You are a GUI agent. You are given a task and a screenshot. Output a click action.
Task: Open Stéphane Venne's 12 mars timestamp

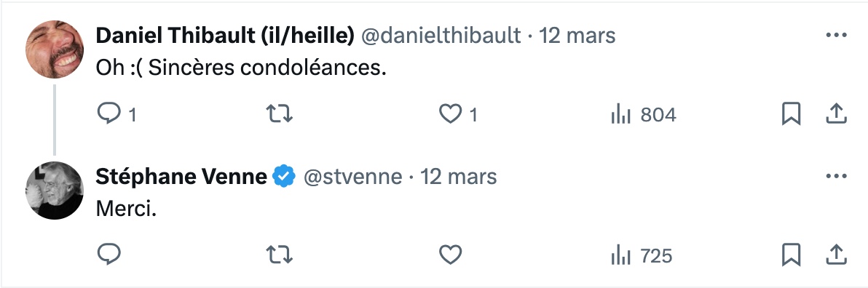tap(458, 177)
